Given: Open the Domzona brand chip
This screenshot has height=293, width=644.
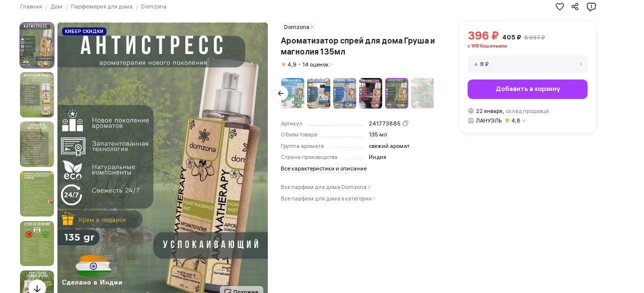Looking at the screenshot, I should (298, 27).
